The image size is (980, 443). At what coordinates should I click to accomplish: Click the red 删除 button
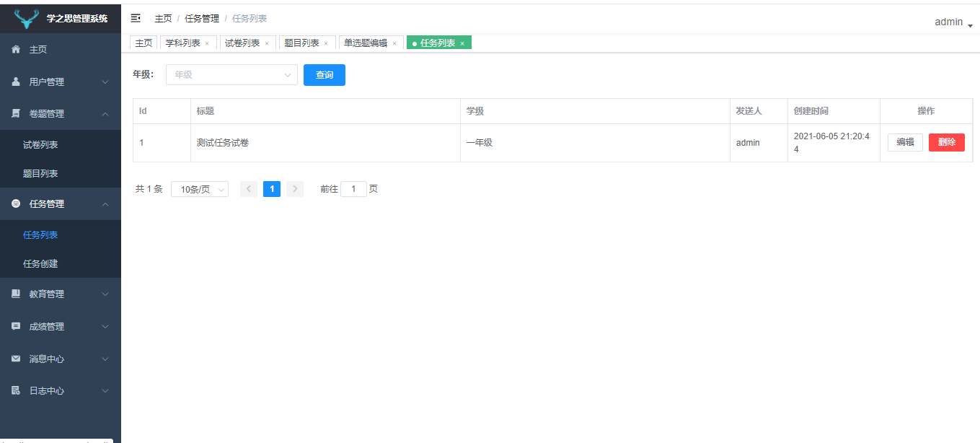tap(947, 142)
